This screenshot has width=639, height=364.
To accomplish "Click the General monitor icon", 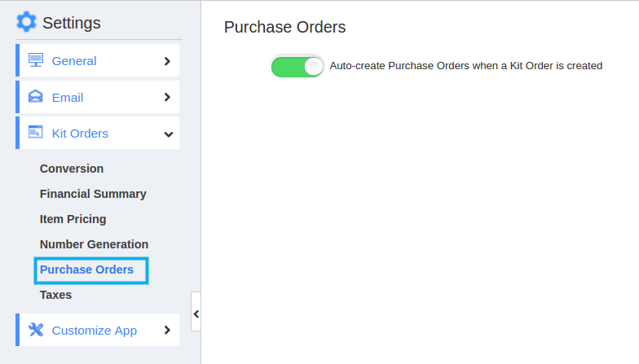I will (x=36, y=60).
